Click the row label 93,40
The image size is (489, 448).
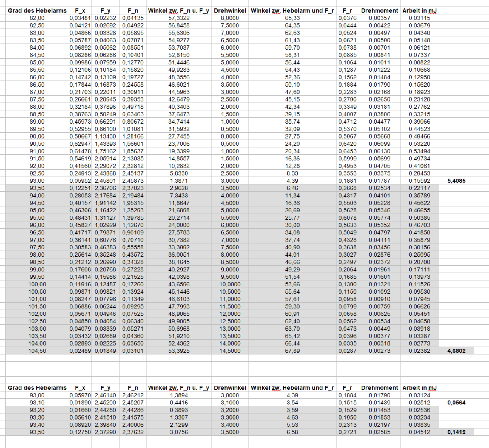[37, 425]
